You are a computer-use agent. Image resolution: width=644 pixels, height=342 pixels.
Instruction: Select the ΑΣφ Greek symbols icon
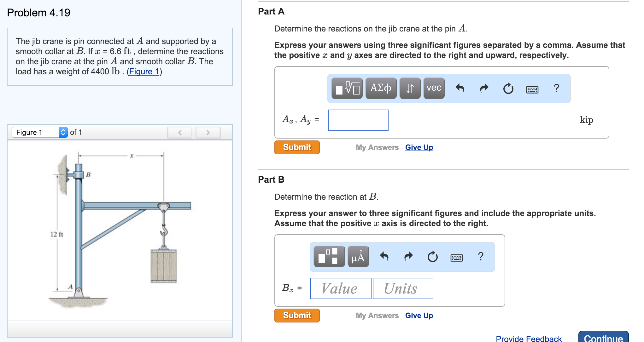point(381,88)
